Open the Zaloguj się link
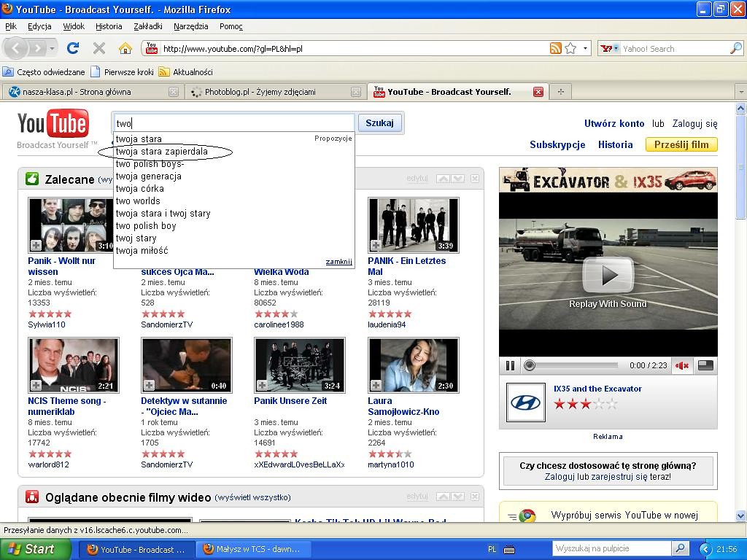The image size is (747, 560). [x=694, y=123]
